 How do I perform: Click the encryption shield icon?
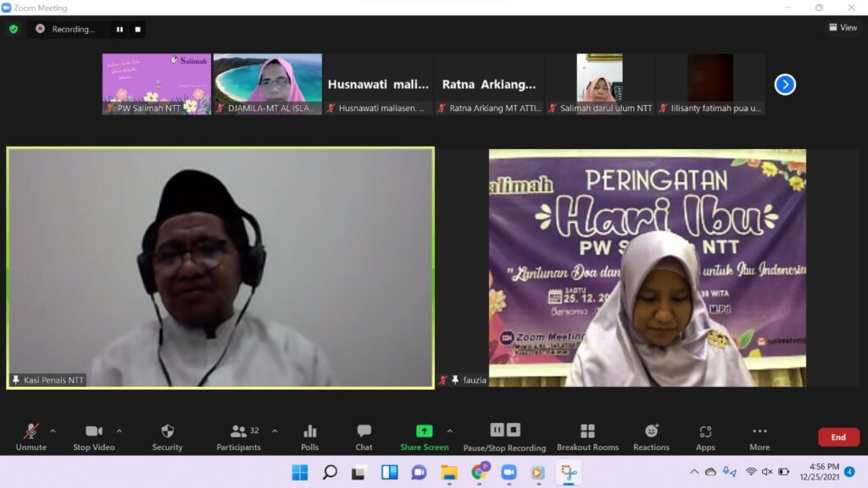tap(14, 29)
